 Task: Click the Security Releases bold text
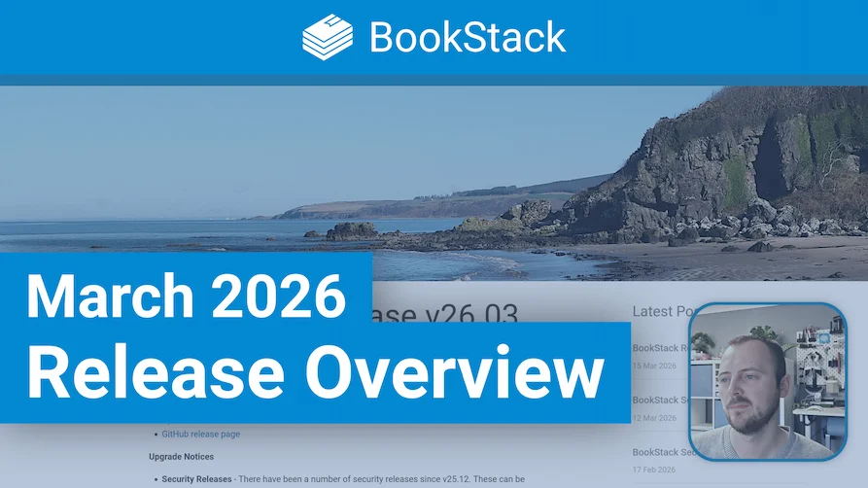coord(197,478)
